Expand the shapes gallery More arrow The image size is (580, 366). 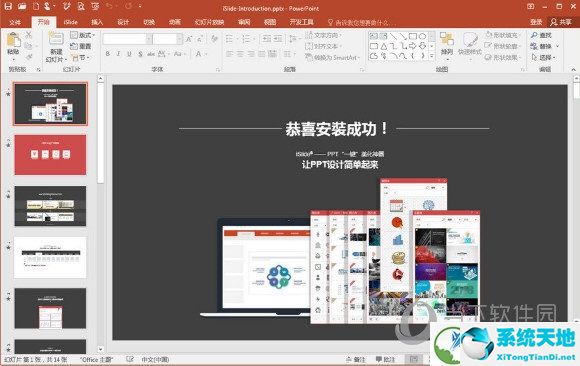pos(432,56)
